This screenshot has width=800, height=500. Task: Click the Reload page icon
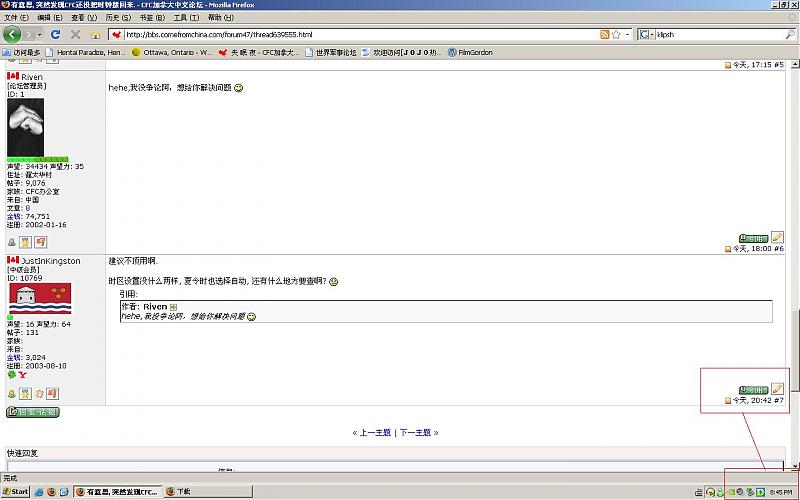point(57,35)
